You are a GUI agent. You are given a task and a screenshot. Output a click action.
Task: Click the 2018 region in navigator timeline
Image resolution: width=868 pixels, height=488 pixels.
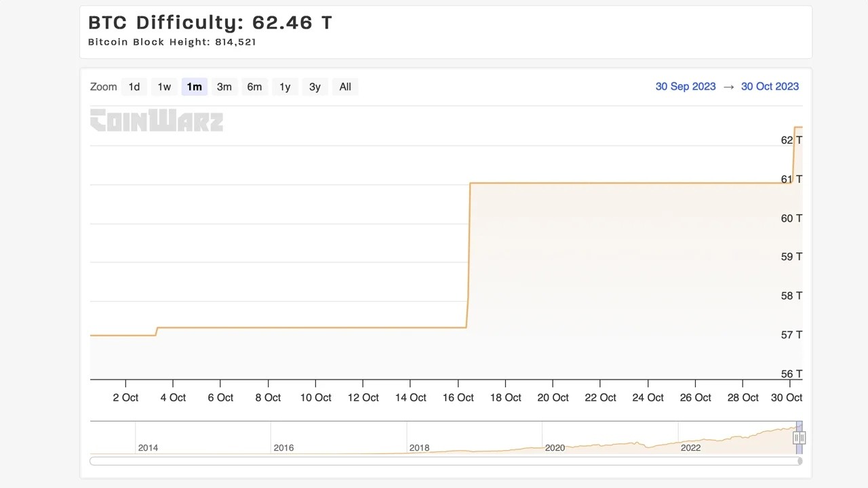[x=419, y=447]
